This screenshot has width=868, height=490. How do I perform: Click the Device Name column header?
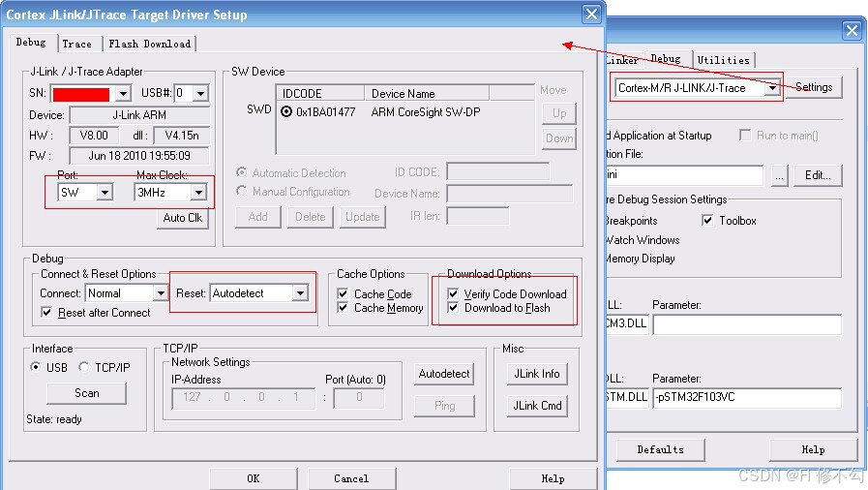427,93
